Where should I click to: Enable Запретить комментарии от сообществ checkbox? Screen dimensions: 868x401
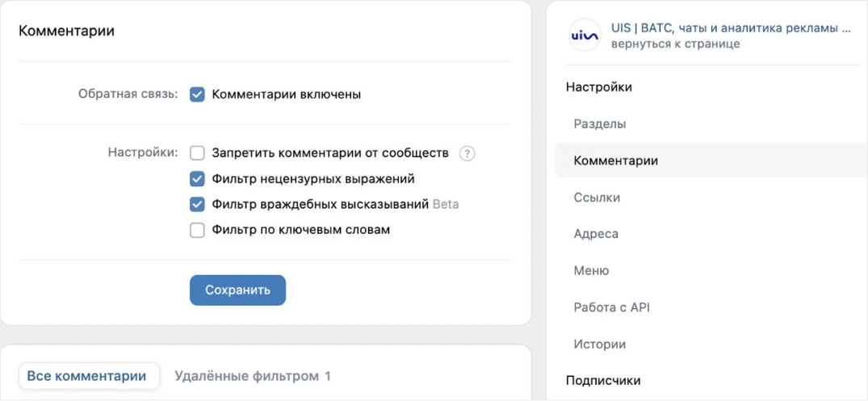[x=197, y=153]
